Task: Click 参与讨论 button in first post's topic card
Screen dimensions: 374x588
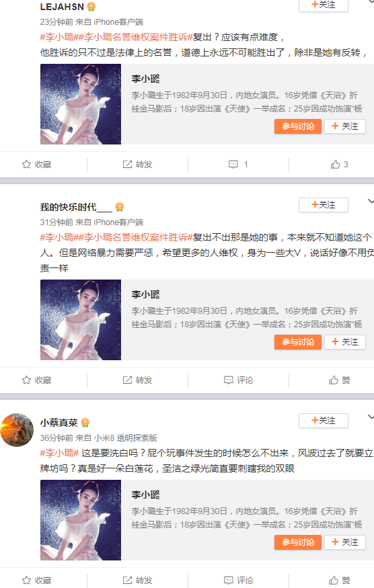Action: (298, 126)
